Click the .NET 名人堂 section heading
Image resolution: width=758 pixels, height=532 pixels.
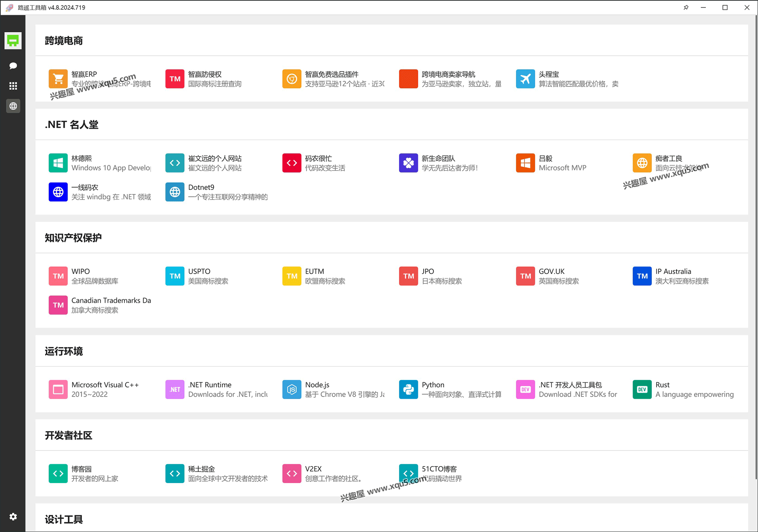(72, 125)
